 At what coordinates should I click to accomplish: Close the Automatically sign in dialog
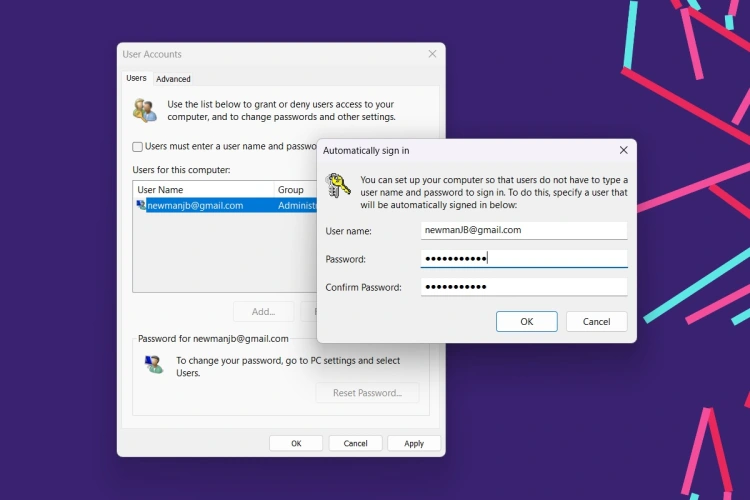pyautogui.click(x=623, y=150)
